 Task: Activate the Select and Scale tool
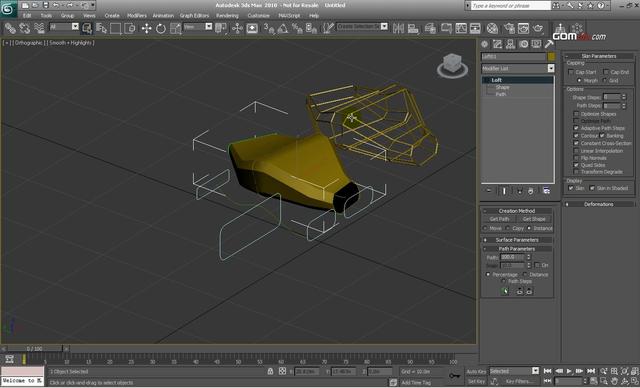click(x=176, y=28)
